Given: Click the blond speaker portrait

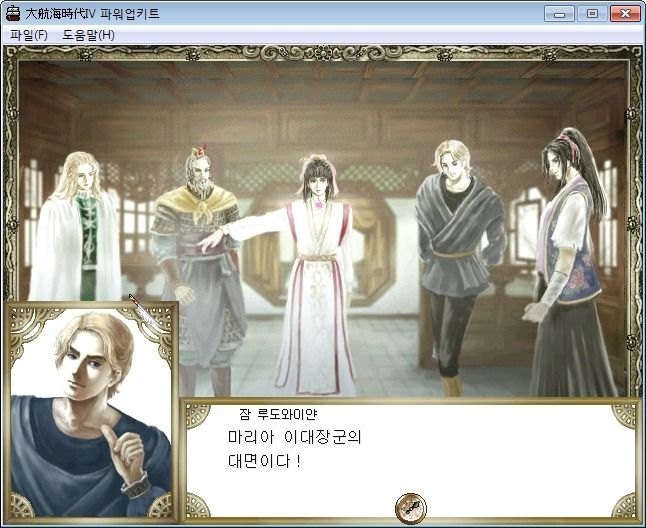Looking at the screenshot, I should point(91,413).
